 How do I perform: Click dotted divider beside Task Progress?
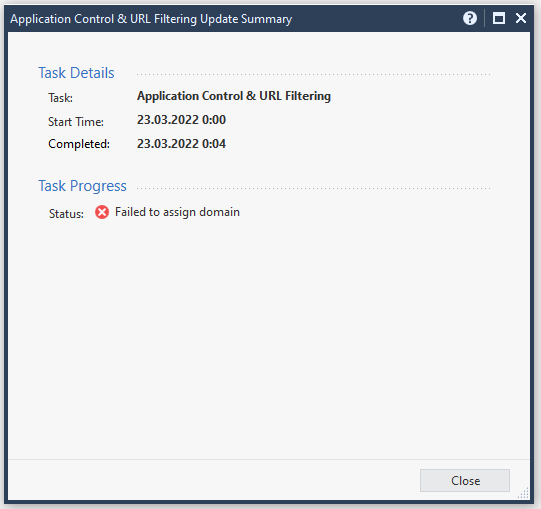[314, 188]
